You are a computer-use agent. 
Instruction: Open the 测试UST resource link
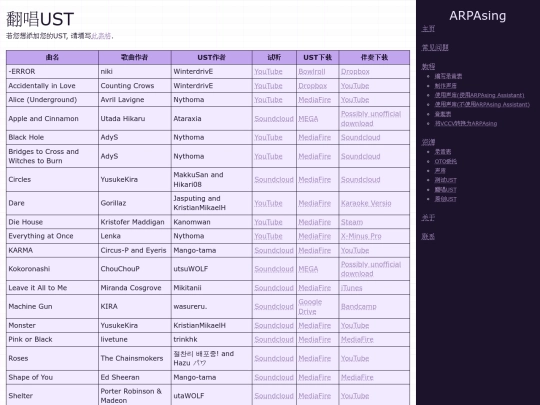pos(445,180)
